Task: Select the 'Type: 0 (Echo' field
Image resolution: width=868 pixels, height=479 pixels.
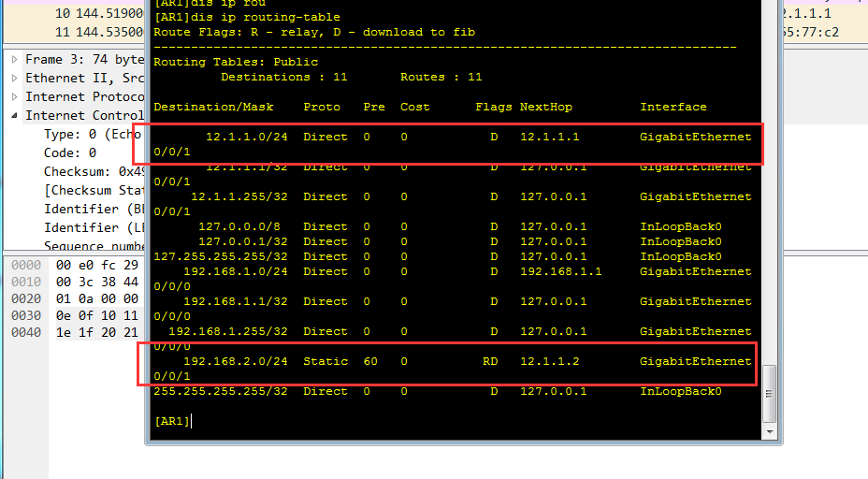Action: pyautogui.click(x=93, y=135)
